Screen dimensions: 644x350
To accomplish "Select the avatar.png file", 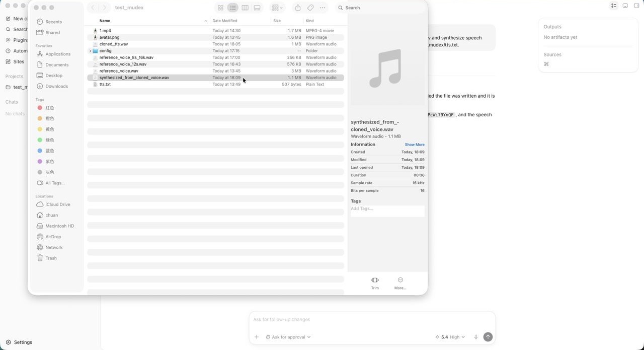I will point(215,37).
